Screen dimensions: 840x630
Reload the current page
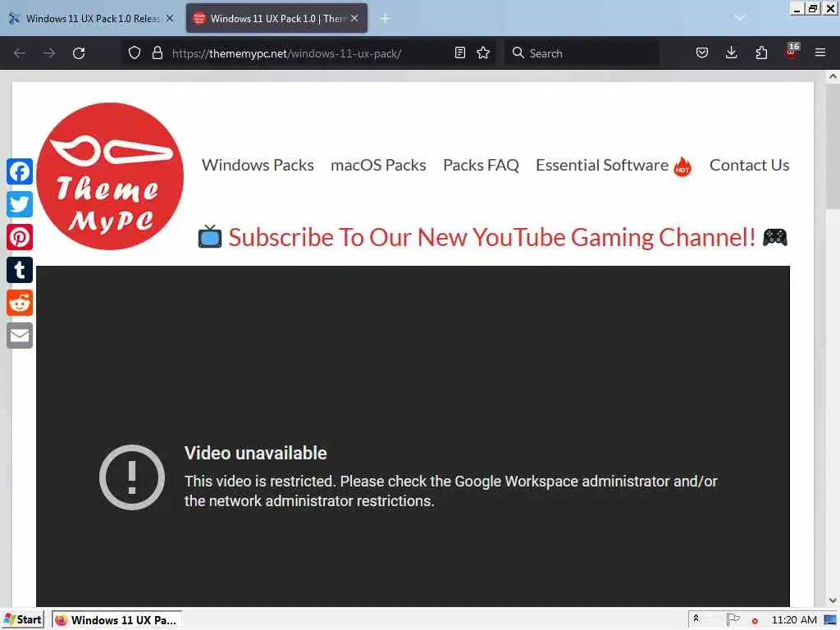[79, 53]
